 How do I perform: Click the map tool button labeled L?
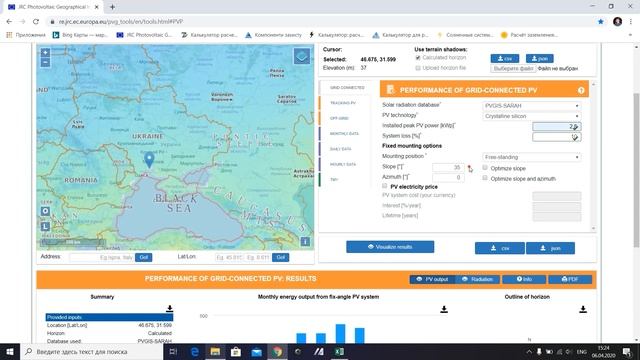click(x=45, y=226)
